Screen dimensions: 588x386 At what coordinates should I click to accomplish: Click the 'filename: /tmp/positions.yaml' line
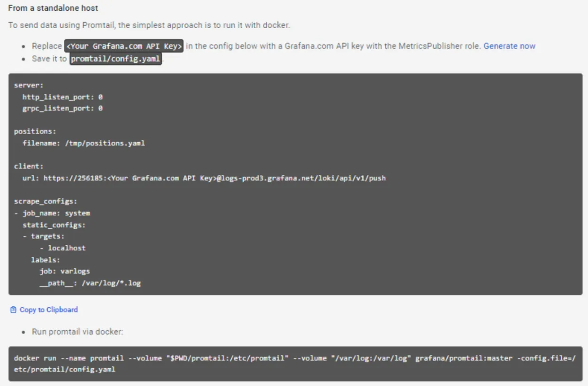point(84,143)
